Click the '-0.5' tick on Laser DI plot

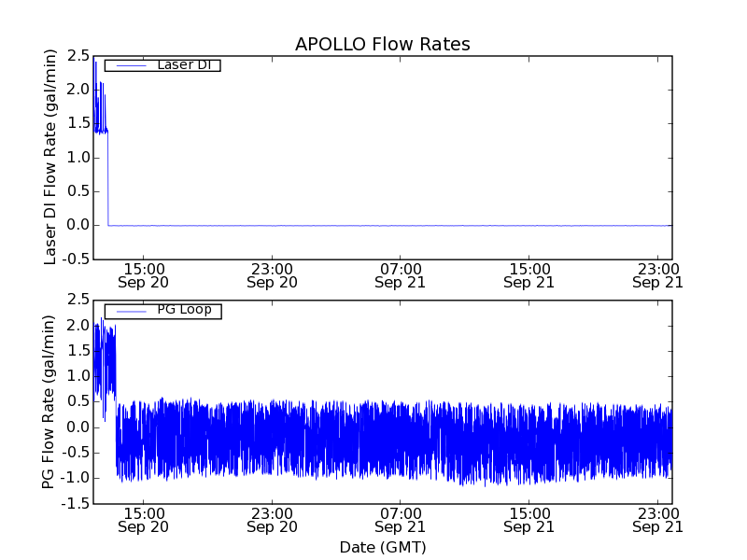coord(75,259)
